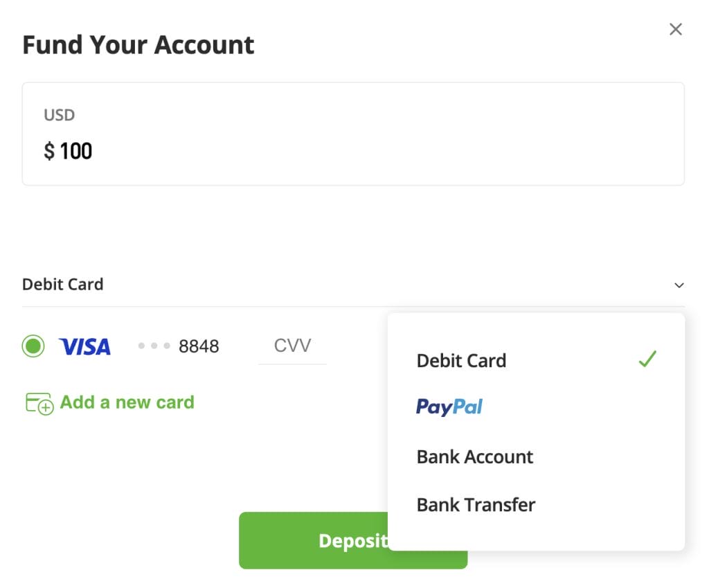Click the green checkmark next to Debit Card
This screenshot has width=709, height=588.
click(648, 359)
